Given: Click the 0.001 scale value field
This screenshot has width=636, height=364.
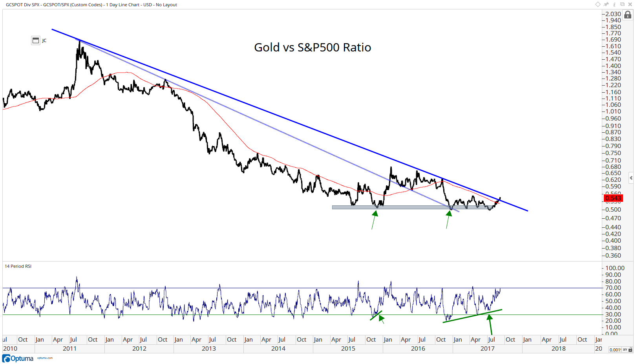Looking at the screenshot, I should pos(615,349).
